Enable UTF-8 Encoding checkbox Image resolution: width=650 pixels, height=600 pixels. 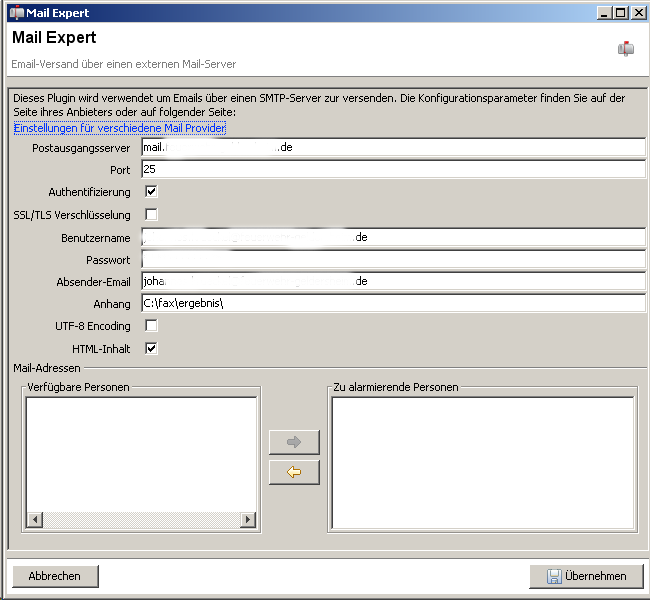[x=151, y=326]
